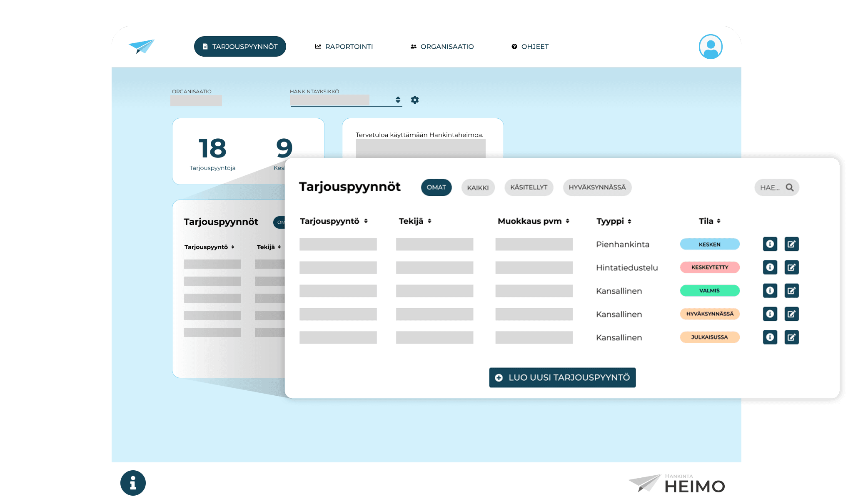Click the paper plane logo icon
Image resolution: width=853 pixels, height=504 pixels.
[142, 46]
